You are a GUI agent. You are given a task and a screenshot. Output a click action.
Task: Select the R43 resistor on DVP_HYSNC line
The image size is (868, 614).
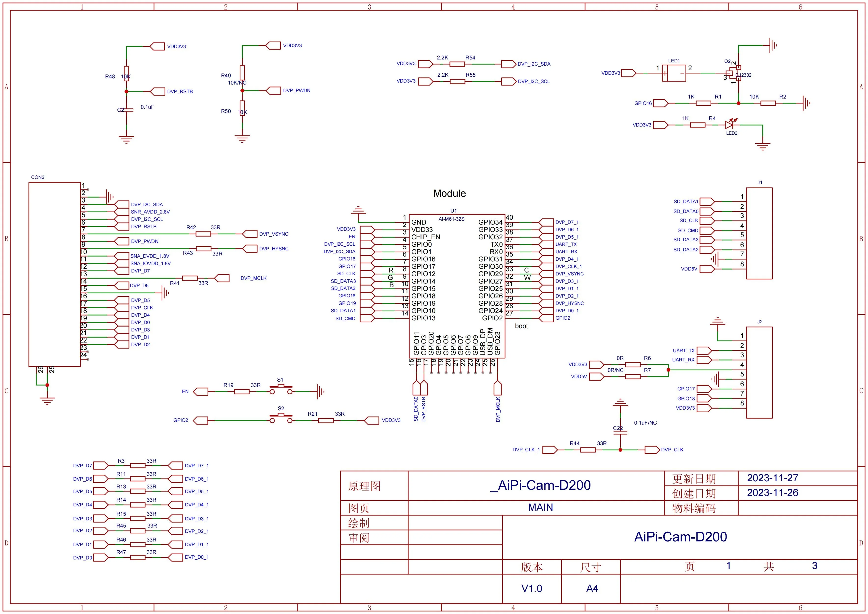tap(203, 248)
